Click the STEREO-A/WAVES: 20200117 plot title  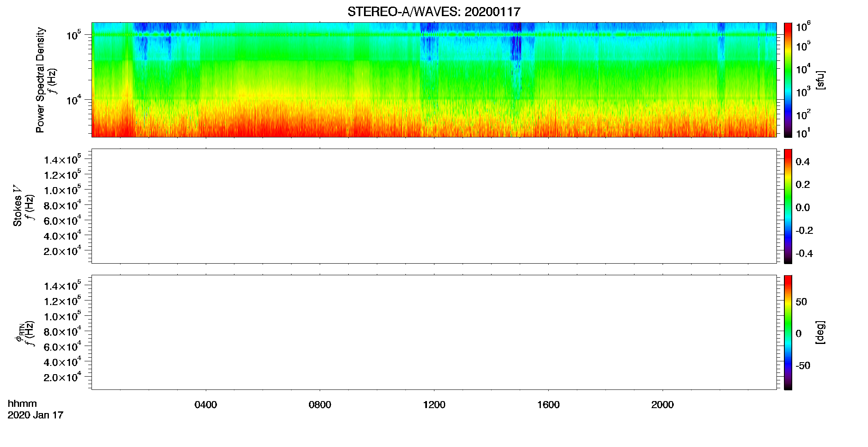434,12
